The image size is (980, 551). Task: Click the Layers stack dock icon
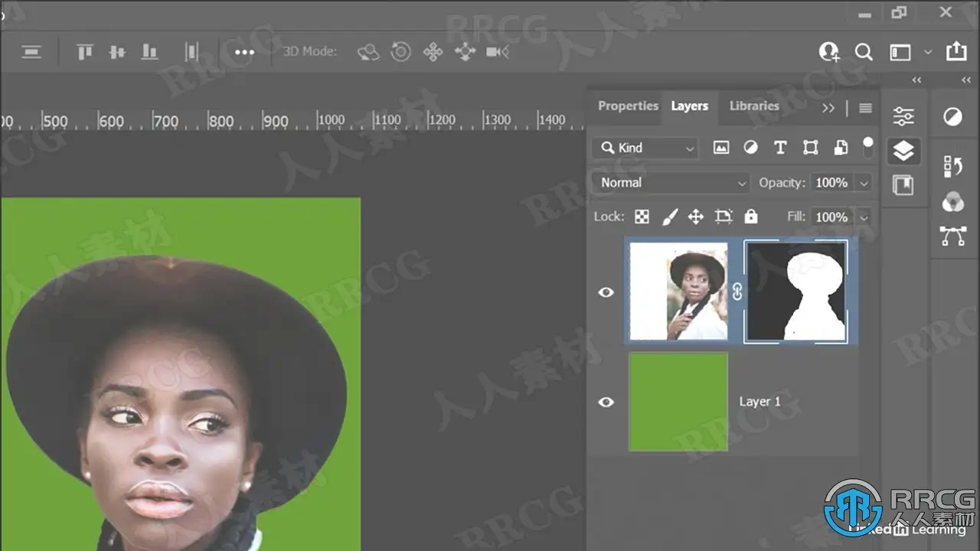click(903, 151)
